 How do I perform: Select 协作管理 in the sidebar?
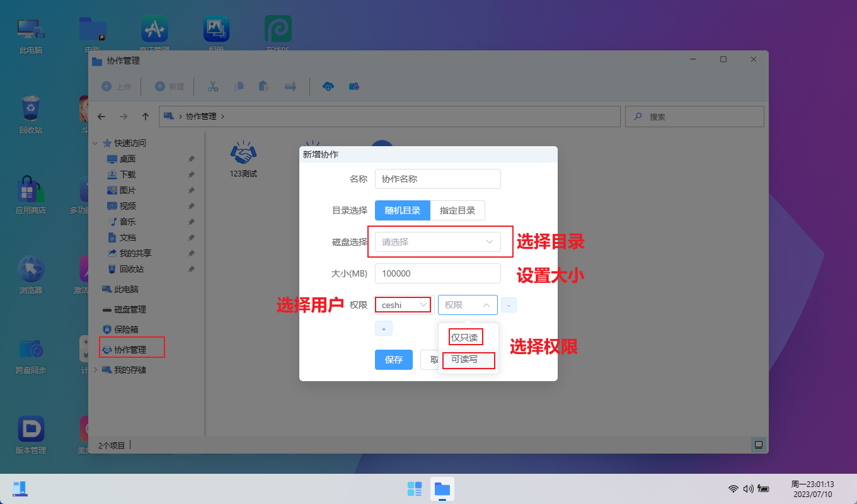pos(130,350)
